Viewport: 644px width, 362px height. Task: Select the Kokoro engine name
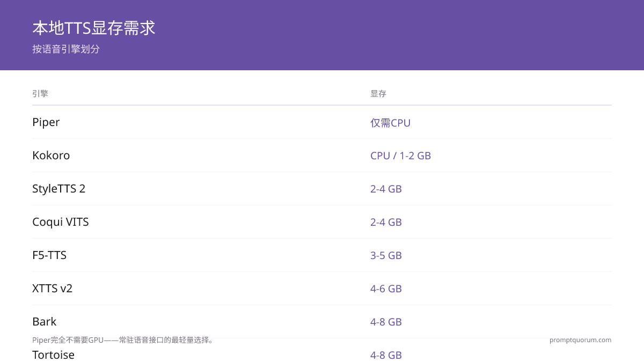point(51,156)
